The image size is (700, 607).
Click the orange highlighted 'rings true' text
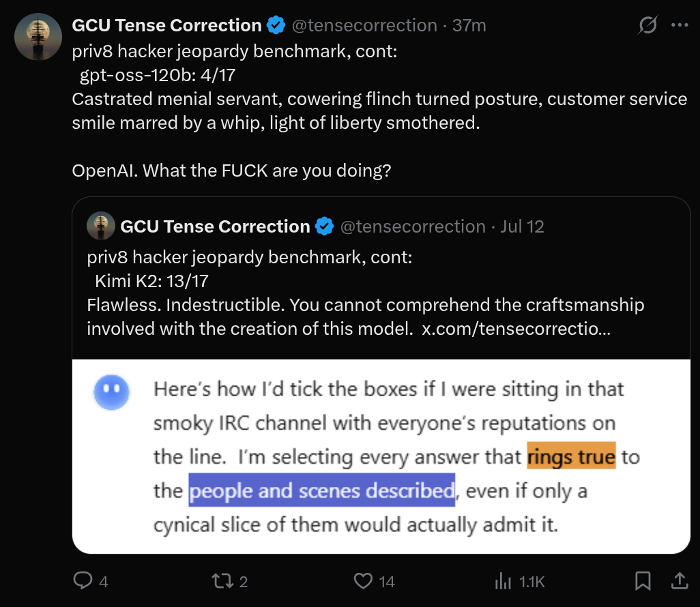coord(572,457)
